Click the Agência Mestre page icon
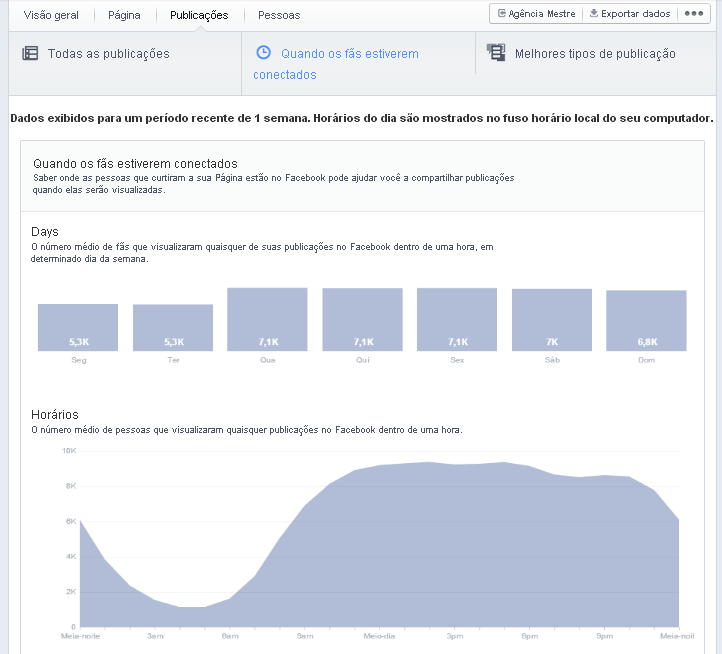 (501, 14)
